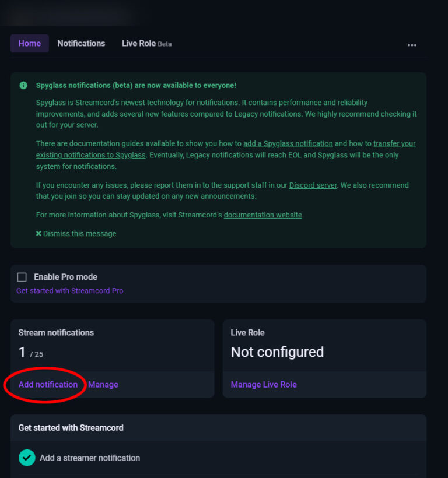Follow the transfer your existing notifications link

[x=395, y=143]
